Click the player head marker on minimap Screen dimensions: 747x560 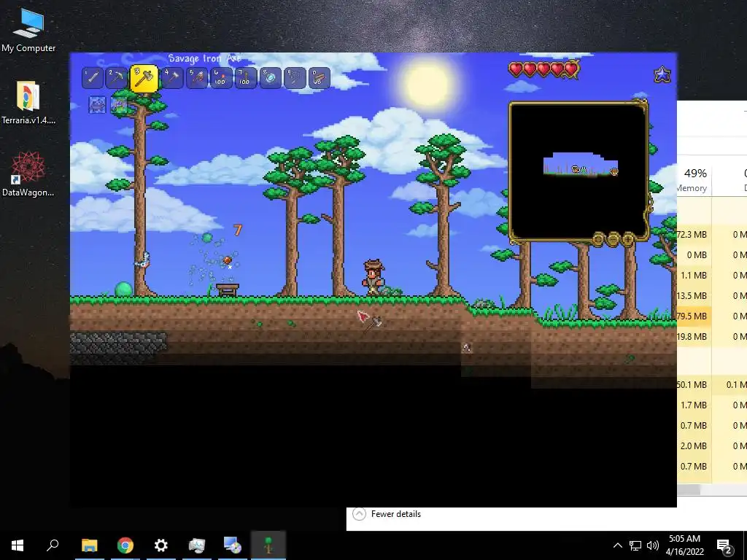[x=576, y=169]
